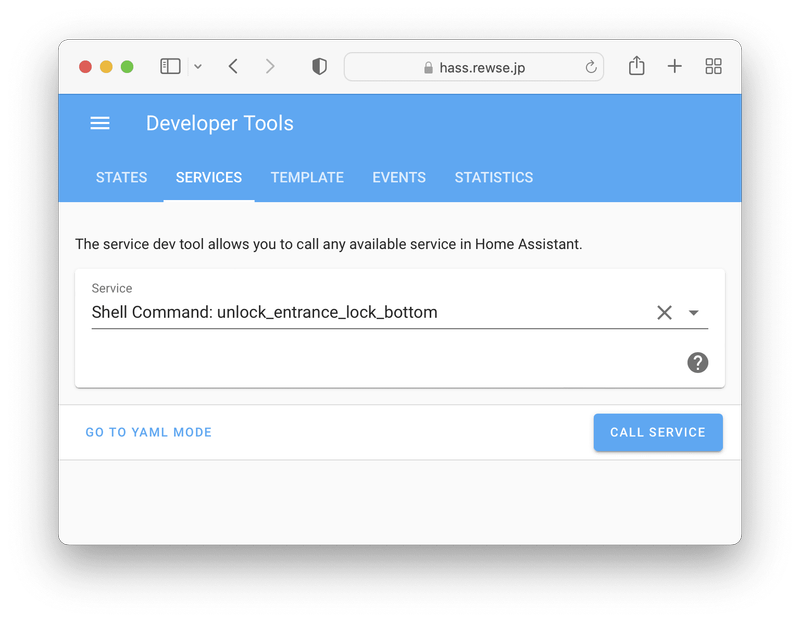
Task: Open the Home Assistant hamburger menu
Action: click(100, 124)
